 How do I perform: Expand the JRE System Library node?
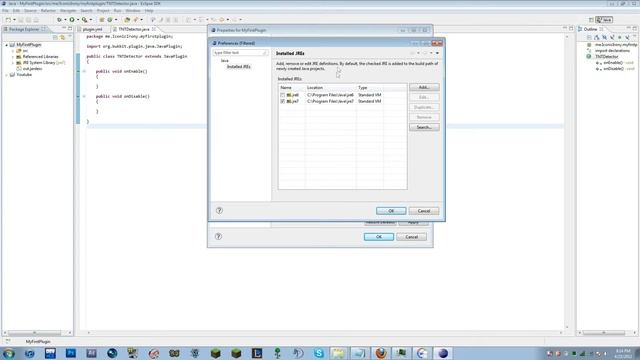(13, 63)
